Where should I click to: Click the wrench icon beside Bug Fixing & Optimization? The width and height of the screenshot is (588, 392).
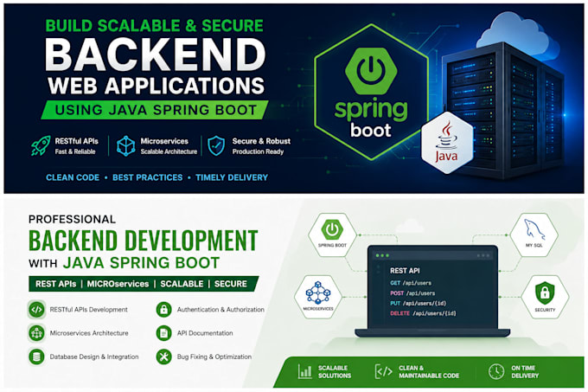(164, 357)
